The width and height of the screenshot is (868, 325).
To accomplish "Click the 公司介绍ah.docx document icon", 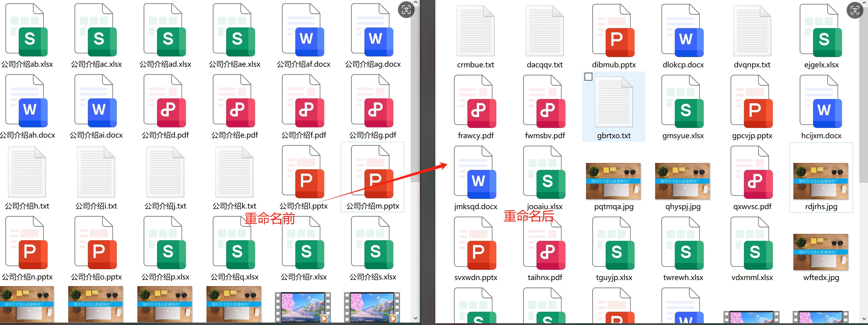I will click(27, 101).
